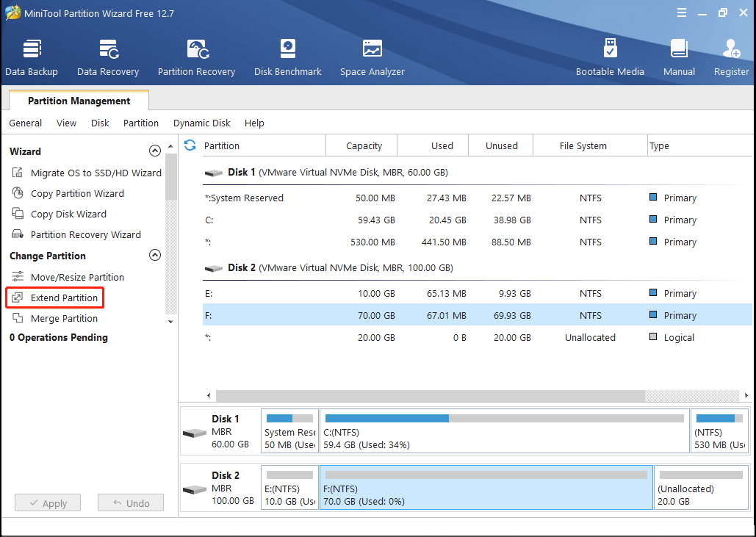This screenshot has width=756, height=537.
Task: Select C:(NTFS) block in disk map
Action: tap(504, 431)
